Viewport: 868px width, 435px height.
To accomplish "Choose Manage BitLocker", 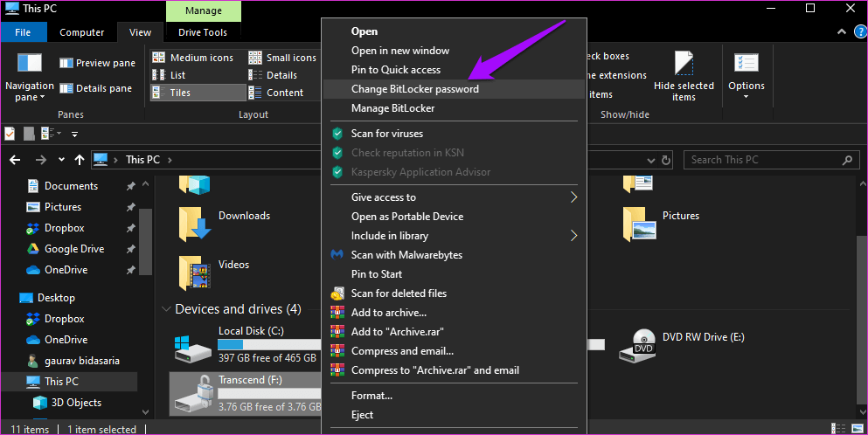I will click(454, 108).
